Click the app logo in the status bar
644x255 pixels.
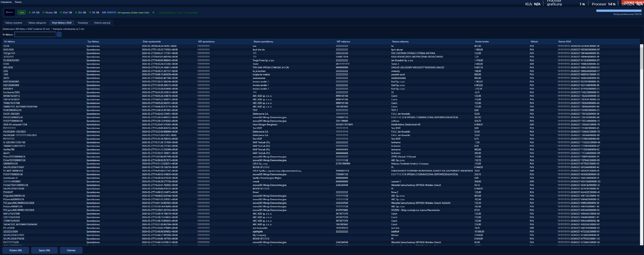point(9,13)
